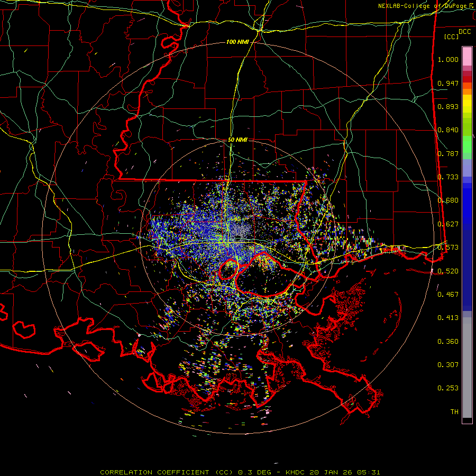
Task: Select the 0.893 legend value
Action: tap(448, 106)
